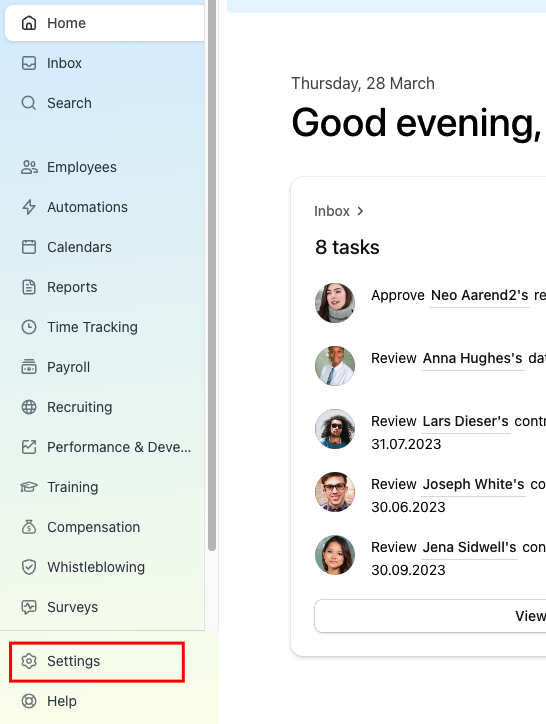Select the Automations lightning bolt icon
The height and width of the screenshot is (724, 546).
(x=29, y=207)
